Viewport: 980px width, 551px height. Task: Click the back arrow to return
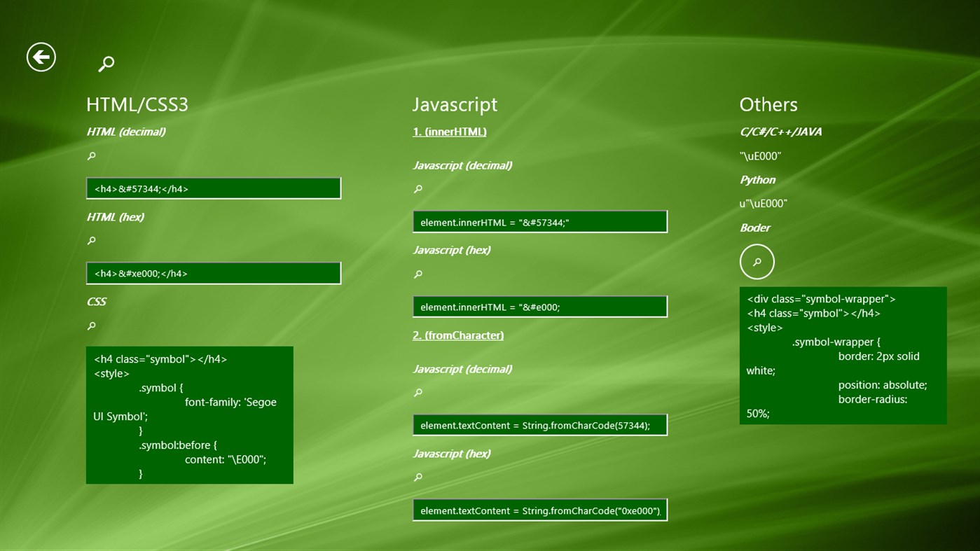41,57
